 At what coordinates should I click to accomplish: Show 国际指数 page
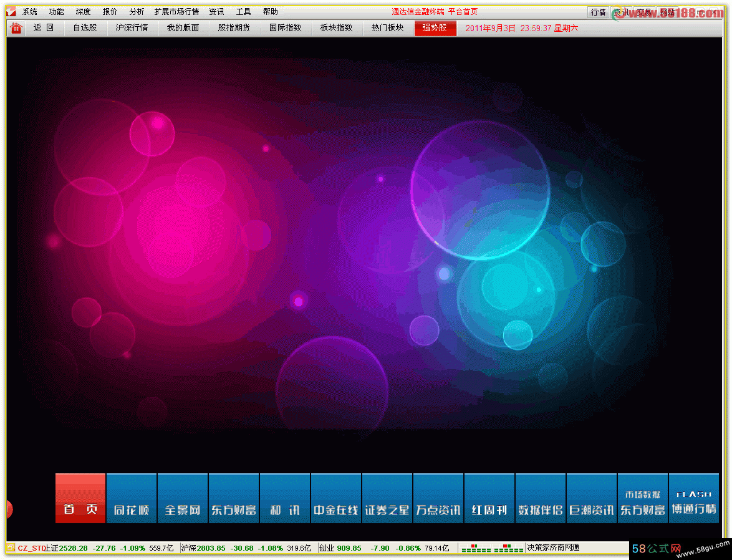(x=285, y=28)
